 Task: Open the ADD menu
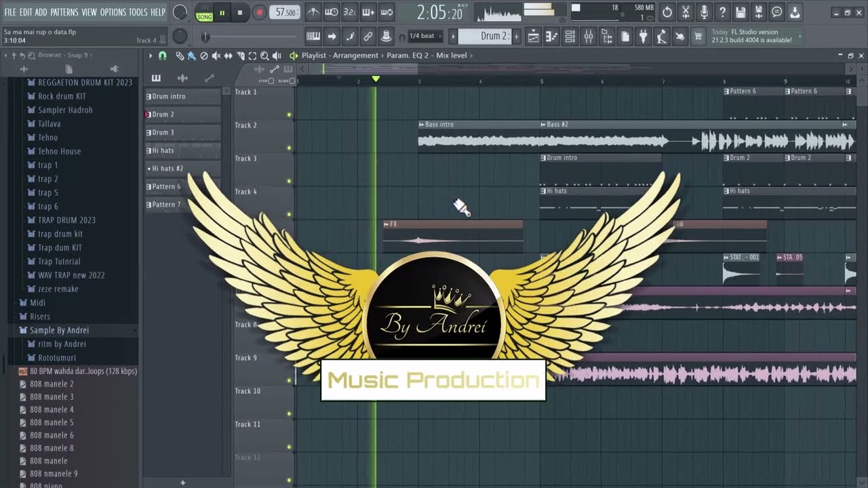41,12
